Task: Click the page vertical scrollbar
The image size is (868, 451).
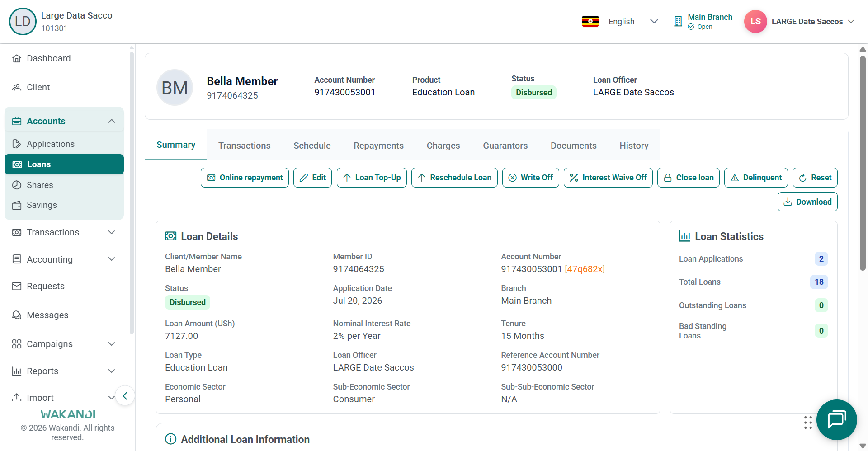Action: click(x=863, y=163)
